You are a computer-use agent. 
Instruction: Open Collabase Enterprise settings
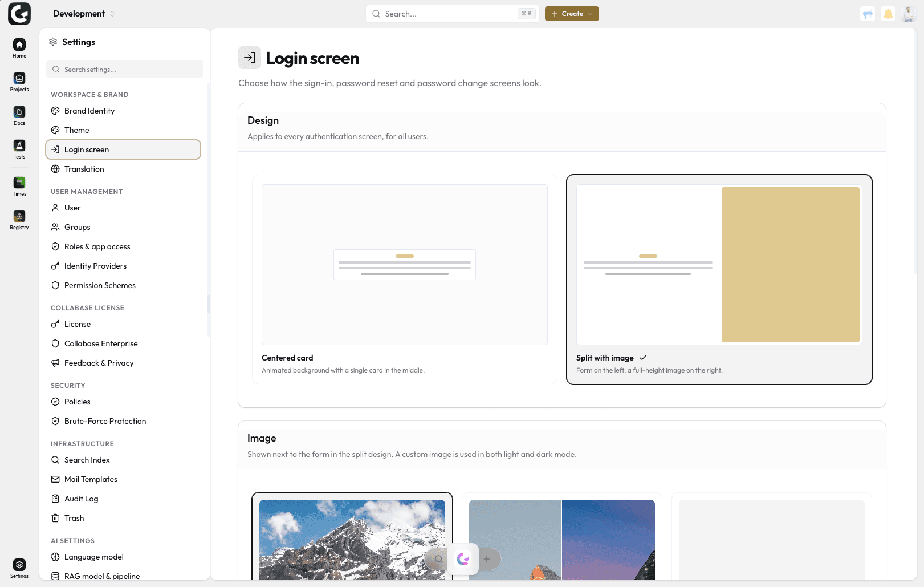[x=123, y=343]
